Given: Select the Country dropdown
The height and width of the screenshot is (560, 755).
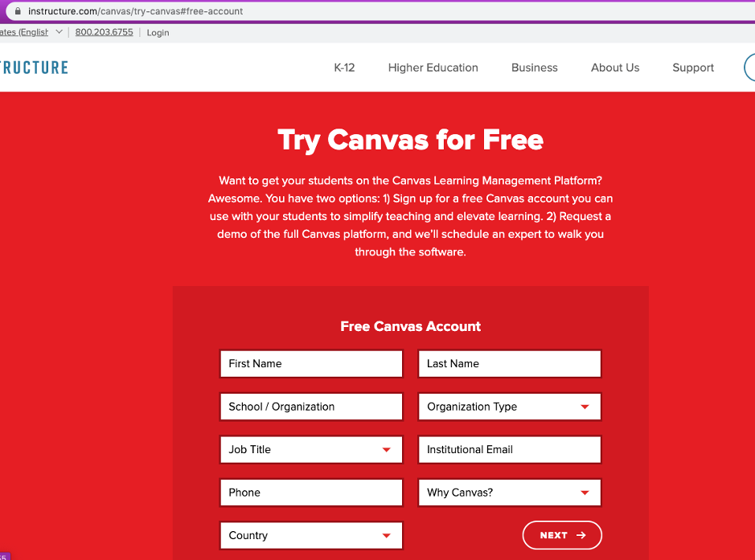Looking at the screenshot, I should click(x=310, y=535).
